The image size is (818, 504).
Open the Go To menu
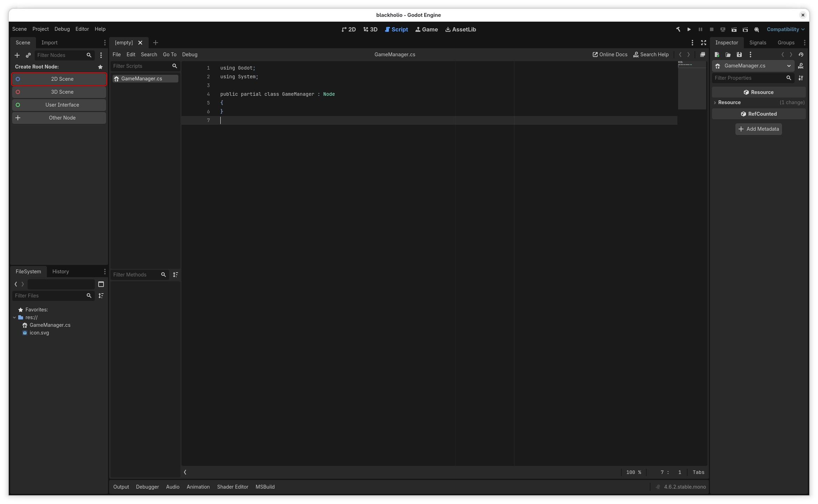coord(170,55)
